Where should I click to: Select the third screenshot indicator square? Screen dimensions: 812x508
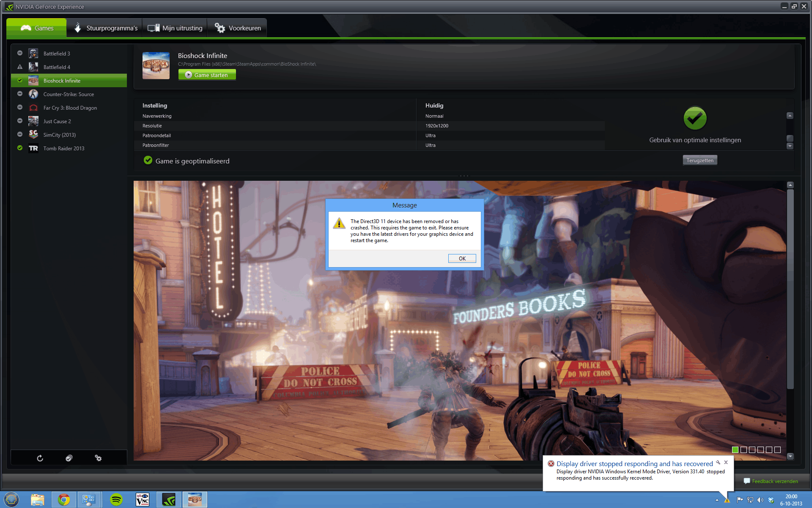[752, 450]
